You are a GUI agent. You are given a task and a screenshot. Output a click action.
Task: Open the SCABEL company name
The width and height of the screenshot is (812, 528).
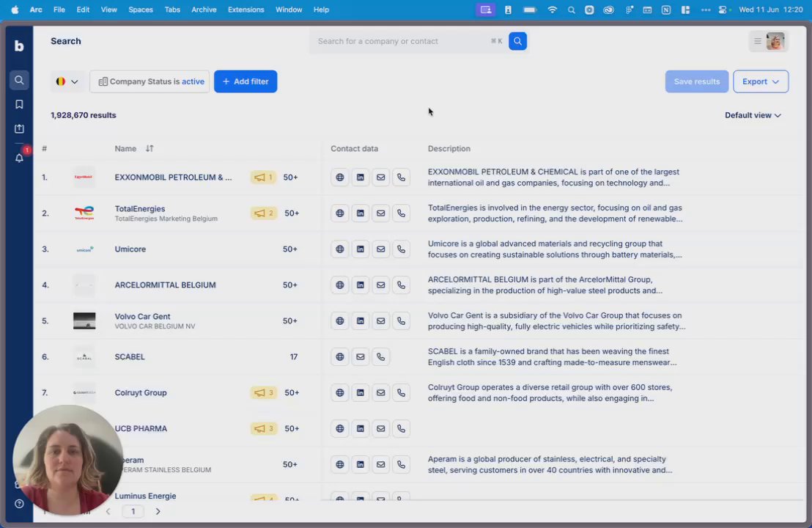130,357
